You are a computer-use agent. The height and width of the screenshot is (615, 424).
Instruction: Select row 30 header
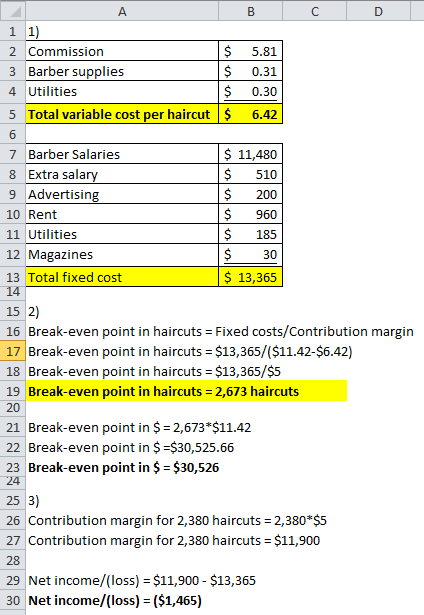pos(13,600)
